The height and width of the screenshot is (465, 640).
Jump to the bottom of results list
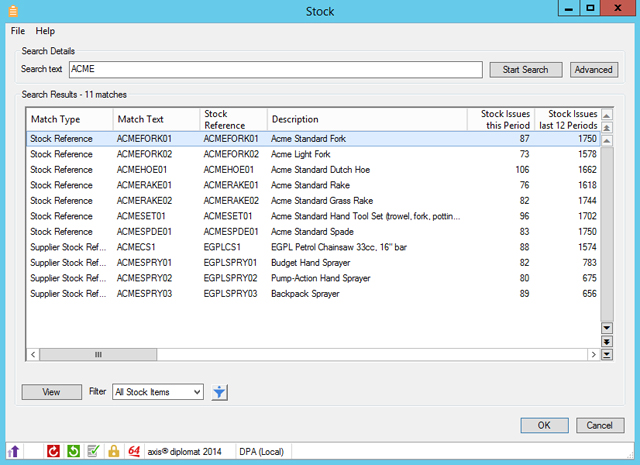[x=607, y=355]
